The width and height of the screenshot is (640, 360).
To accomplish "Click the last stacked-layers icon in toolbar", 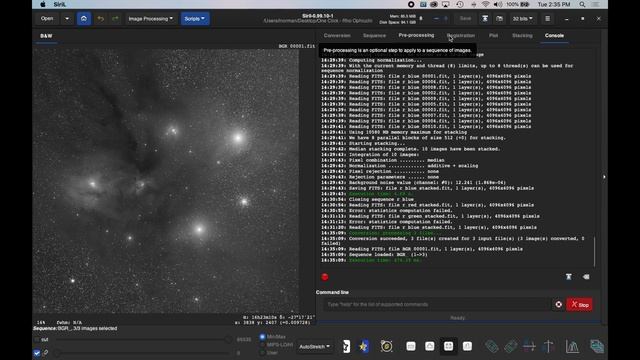I will point(597,347).
